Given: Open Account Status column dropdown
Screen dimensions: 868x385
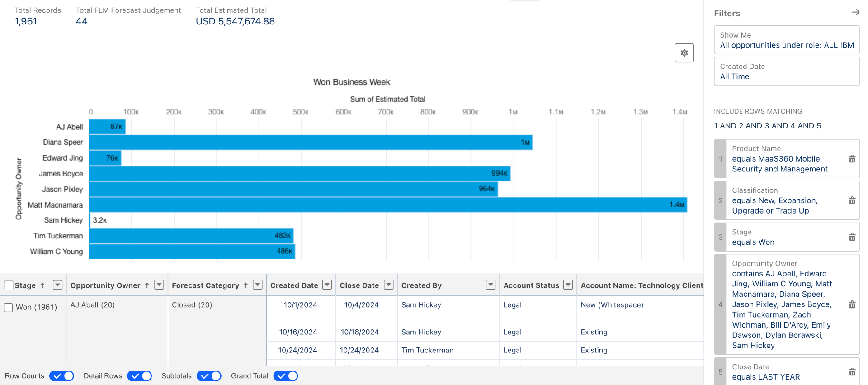Looking at the screenshot, I should click(x=569, y=285).
